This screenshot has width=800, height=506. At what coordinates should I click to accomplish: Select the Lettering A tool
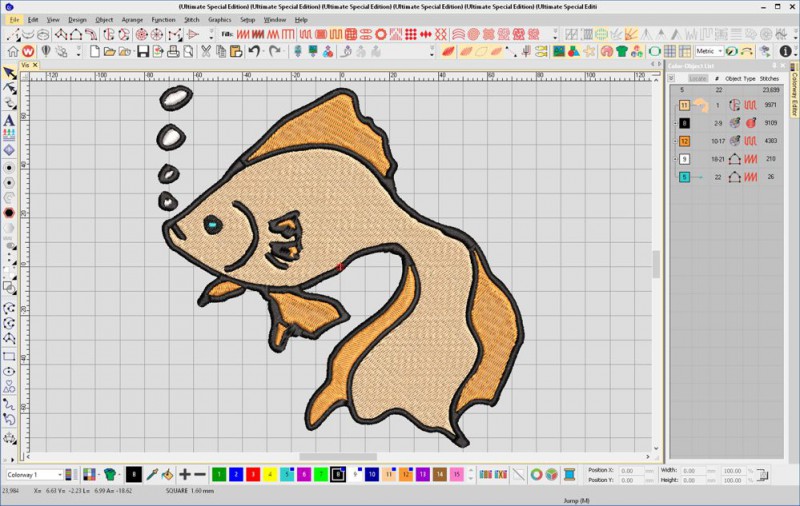[x=9, y=120]
